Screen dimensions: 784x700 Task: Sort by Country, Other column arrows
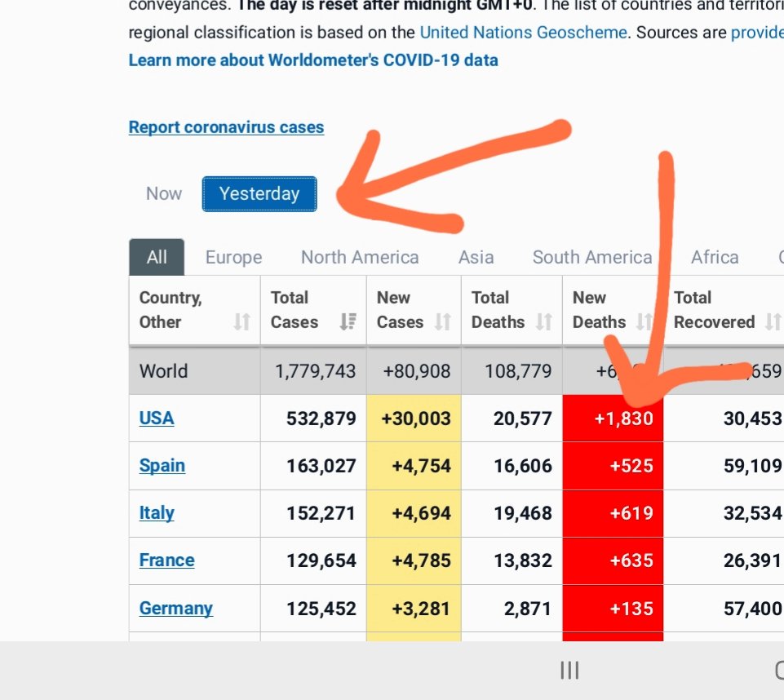coord(241,322)
